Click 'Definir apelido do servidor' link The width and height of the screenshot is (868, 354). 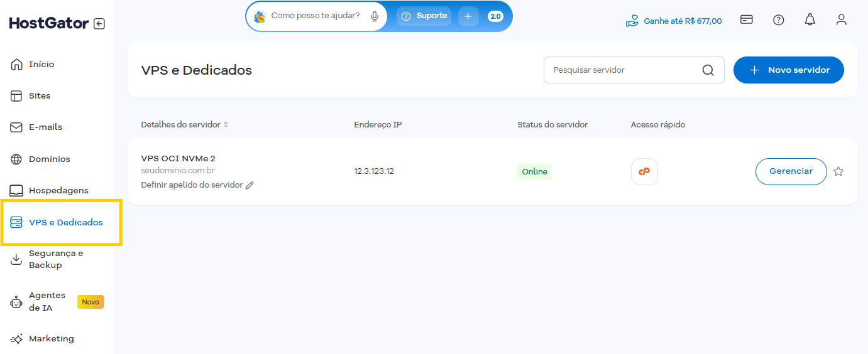tap(192, 185)
